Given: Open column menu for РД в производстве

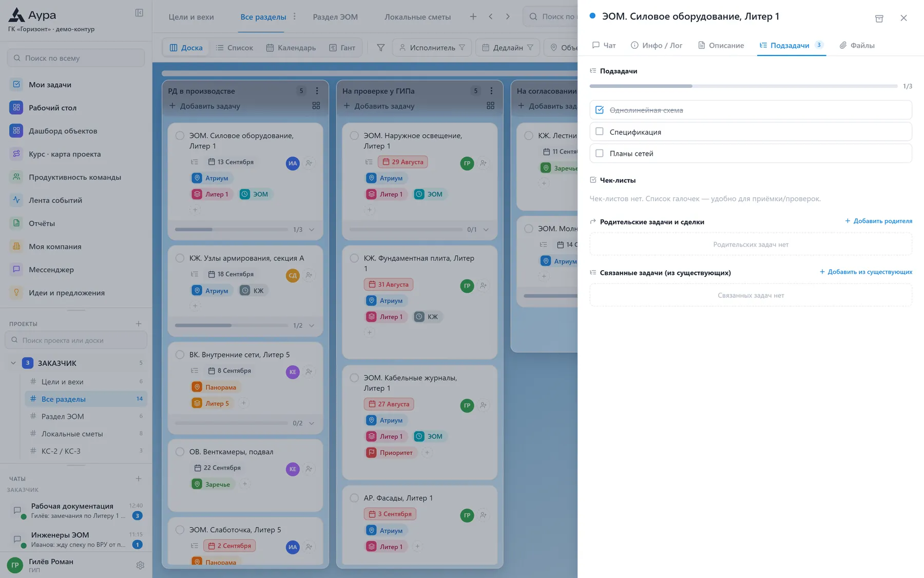Looking at the screenshot, I should (x=317, y=91).
